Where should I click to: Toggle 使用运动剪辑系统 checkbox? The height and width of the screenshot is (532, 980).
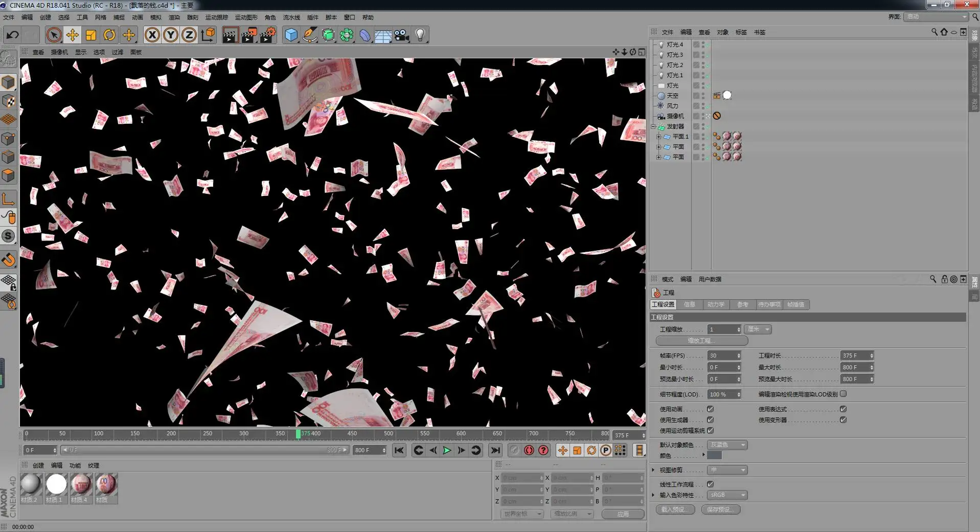tap(710, 431)
